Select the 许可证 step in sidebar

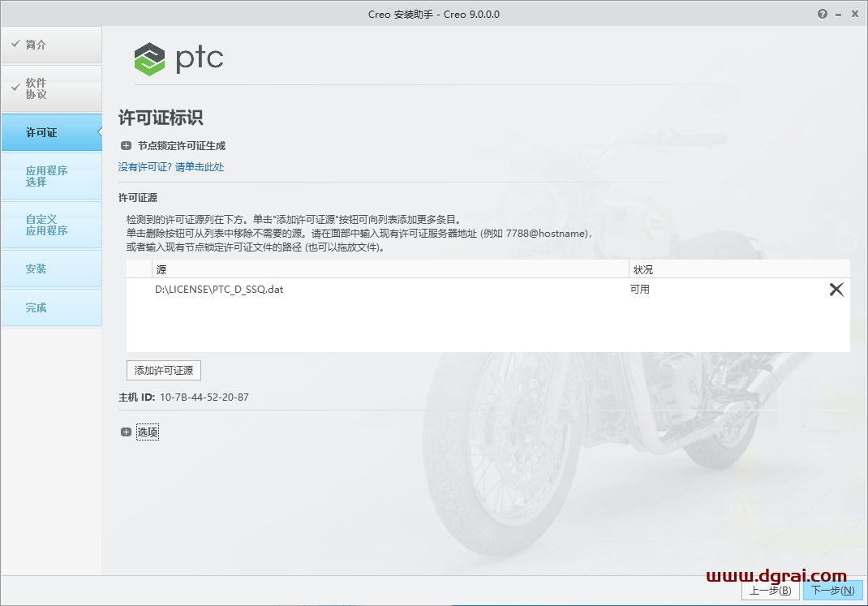[x=51, y=132]
